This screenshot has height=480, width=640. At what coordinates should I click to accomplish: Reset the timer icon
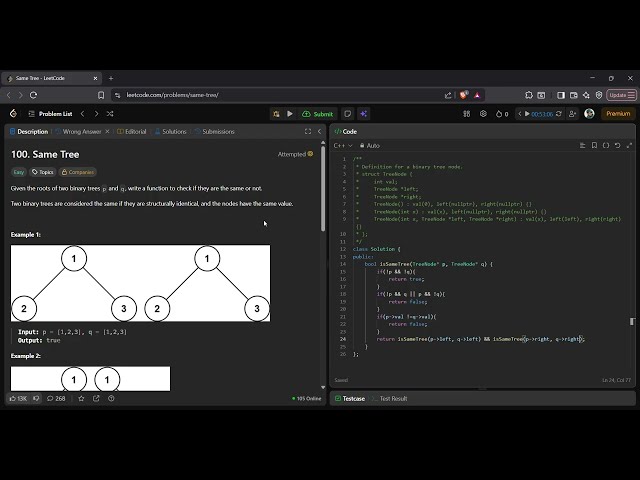(x=558, y=114)
